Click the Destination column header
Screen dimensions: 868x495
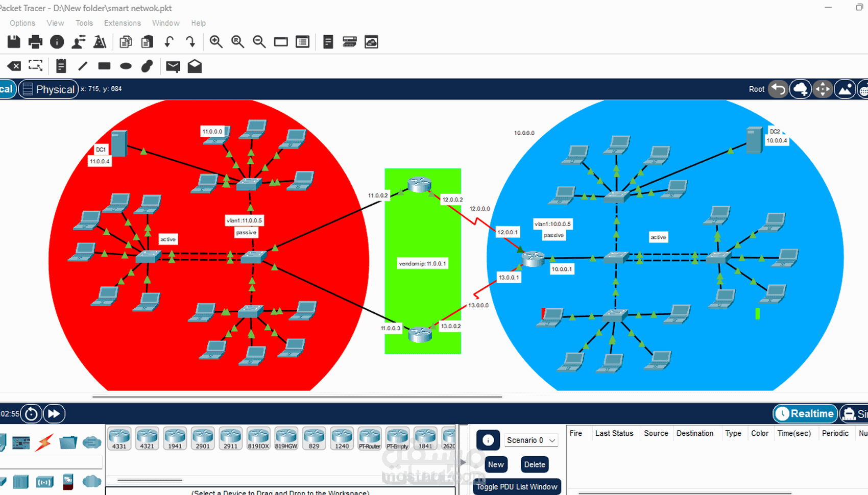coord(695,433)
